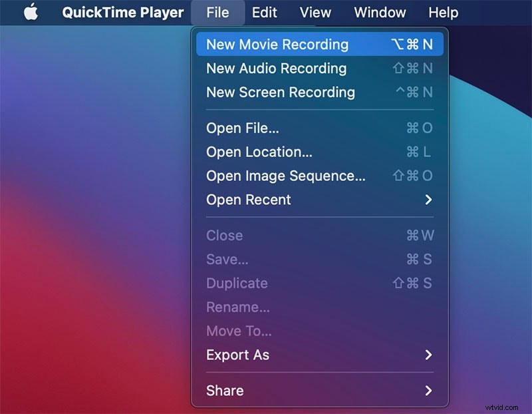
Task: Click the QuickTime Player menu title
Action: (x=122, y=12)
